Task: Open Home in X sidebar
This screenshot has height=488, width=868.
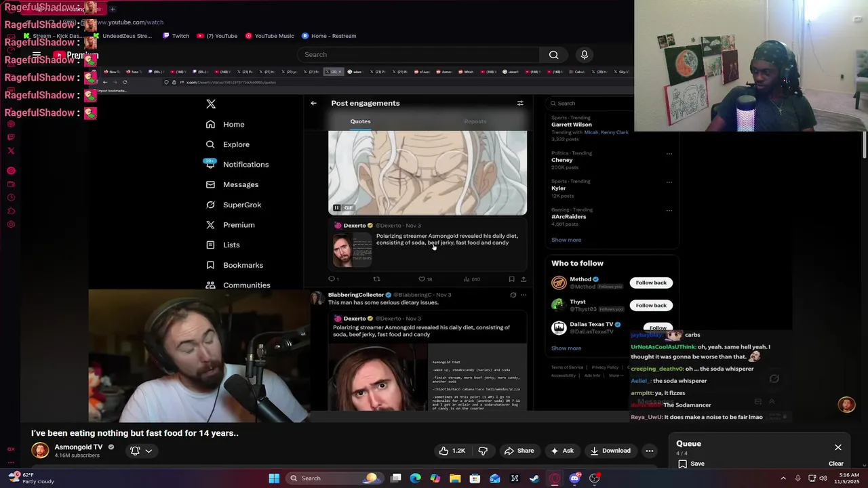Action: coord(225,124)
